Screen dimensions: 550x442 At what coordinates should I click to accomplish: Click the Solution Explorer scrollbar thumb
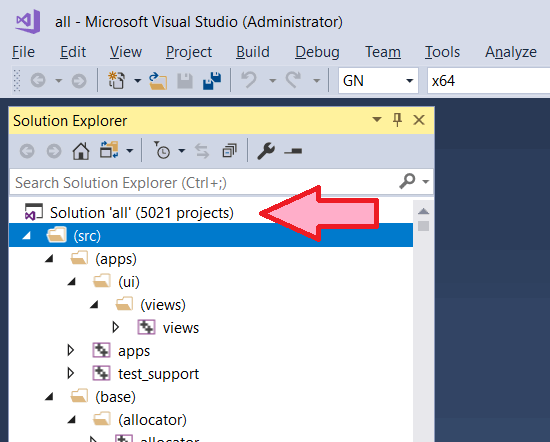pos(423,226)
